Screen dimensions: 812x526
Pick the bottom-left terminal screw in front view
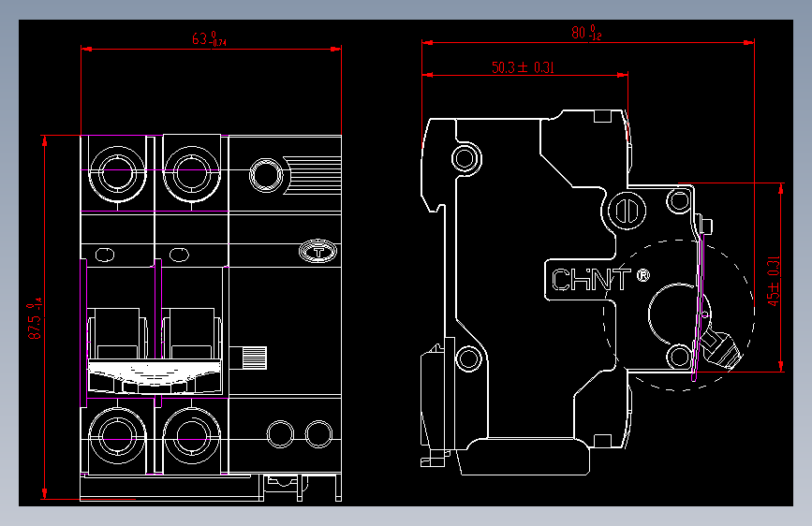(118, 436)
